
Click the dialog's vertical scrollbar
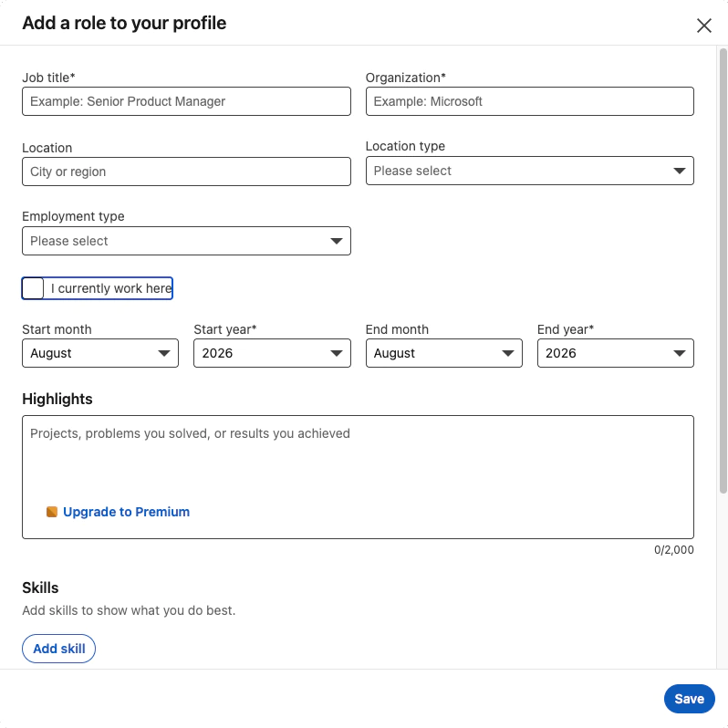click(723, 271)
